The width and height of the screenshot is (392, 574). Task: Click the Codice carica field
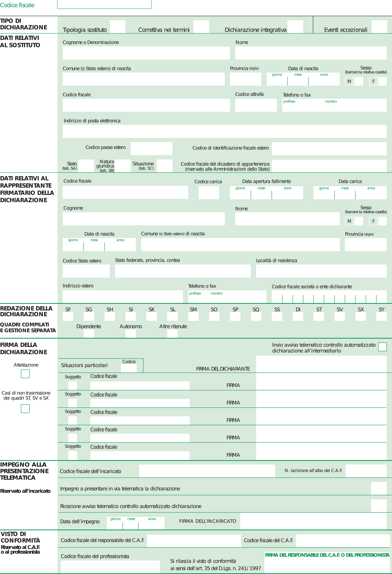pos(208,193)
